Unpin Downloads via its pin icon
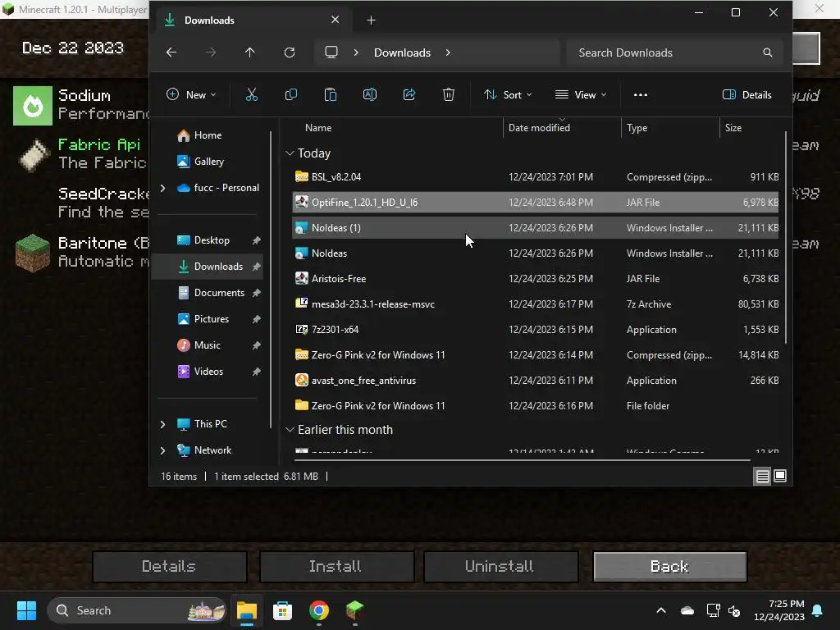This screenshot has height=630, width=840. pos(256,267)
